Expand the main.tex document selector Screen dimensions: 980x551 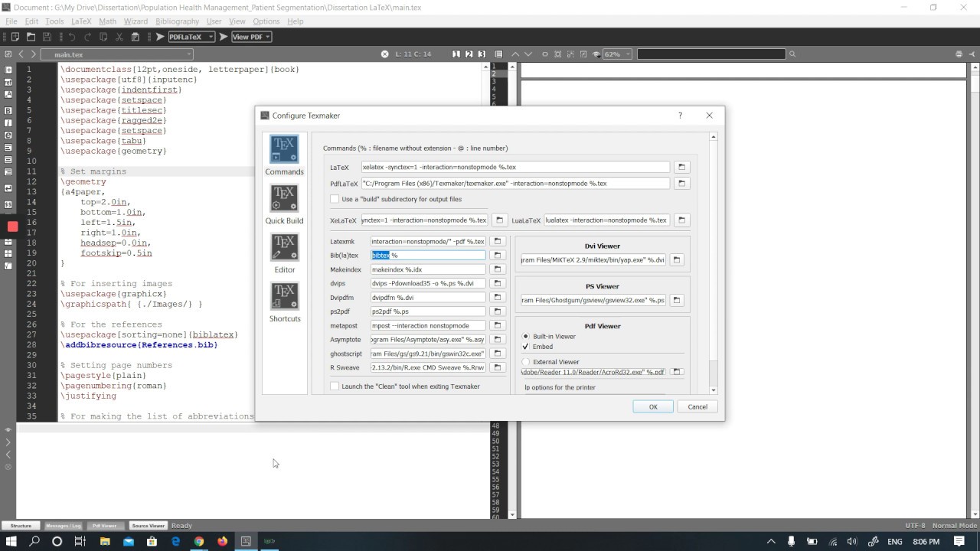click(x=116, y=54)
